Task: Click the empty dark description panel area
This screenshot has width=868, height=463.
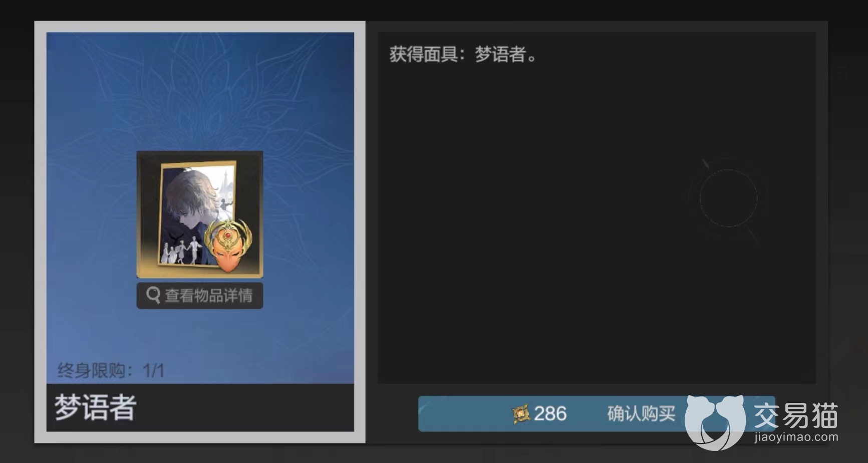Action: 551,225
